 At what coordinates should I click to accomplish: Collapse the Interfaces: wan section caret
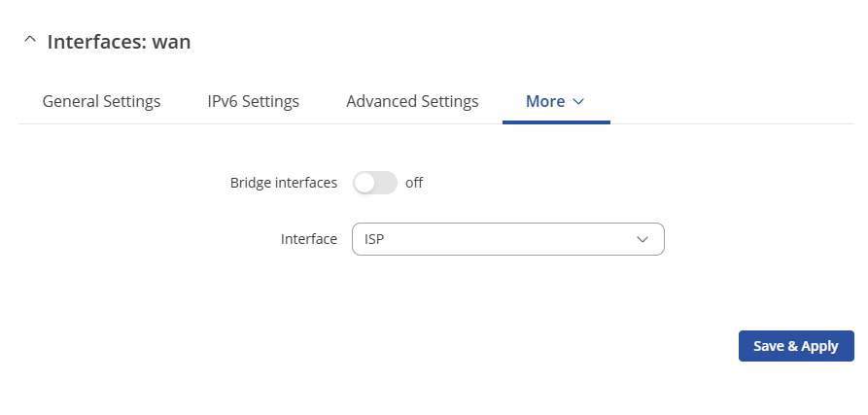click(x=30, y=40)
